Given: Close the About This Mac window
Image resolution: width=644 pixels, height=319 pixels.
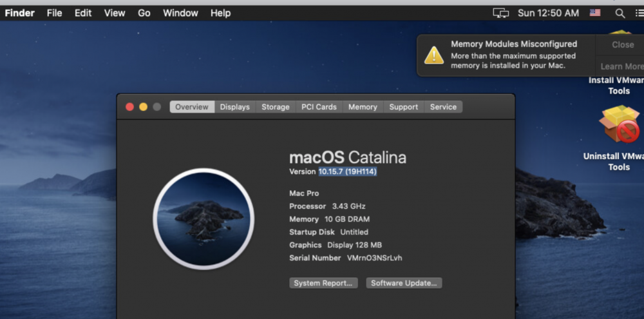Looking at the screenshot, I should point(130,107).
